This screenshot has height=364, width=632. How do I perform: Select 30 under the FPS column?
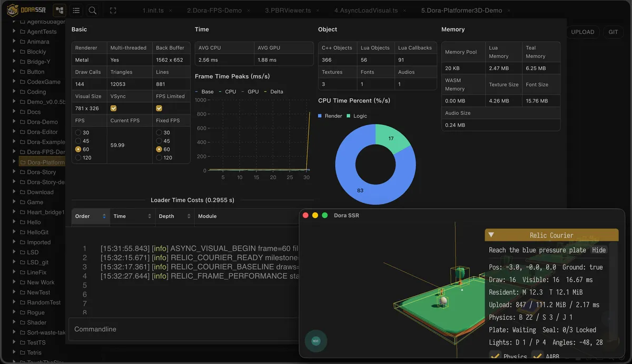pos(78,133)
